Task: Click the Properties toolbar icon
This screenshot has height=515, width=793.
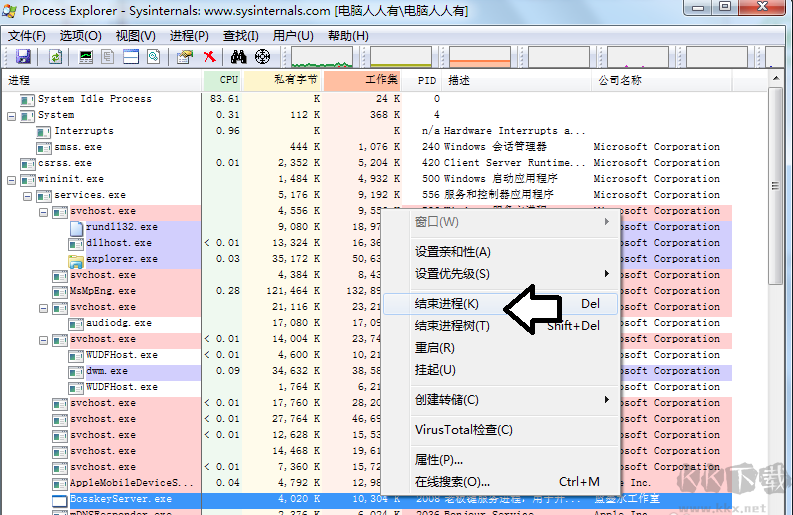Action: point(184,57)
